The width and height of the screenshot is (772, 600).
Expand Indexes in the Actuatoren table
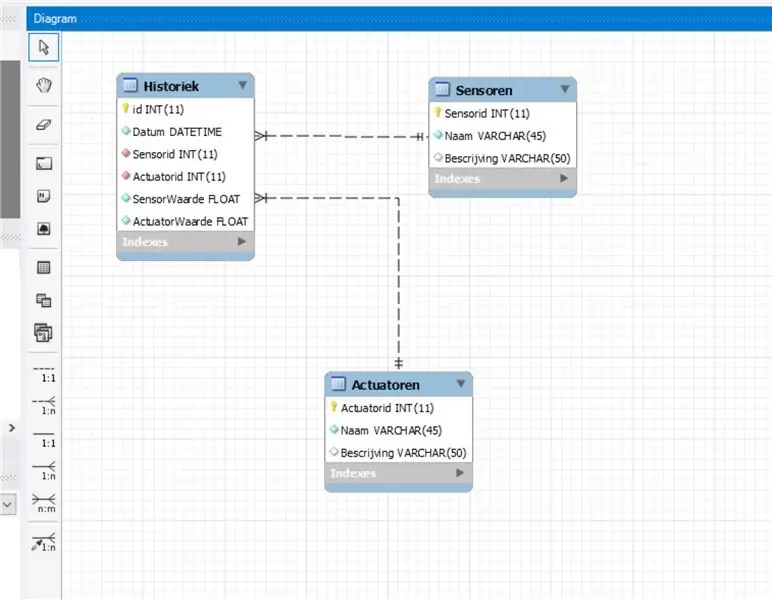coord(460,473)
